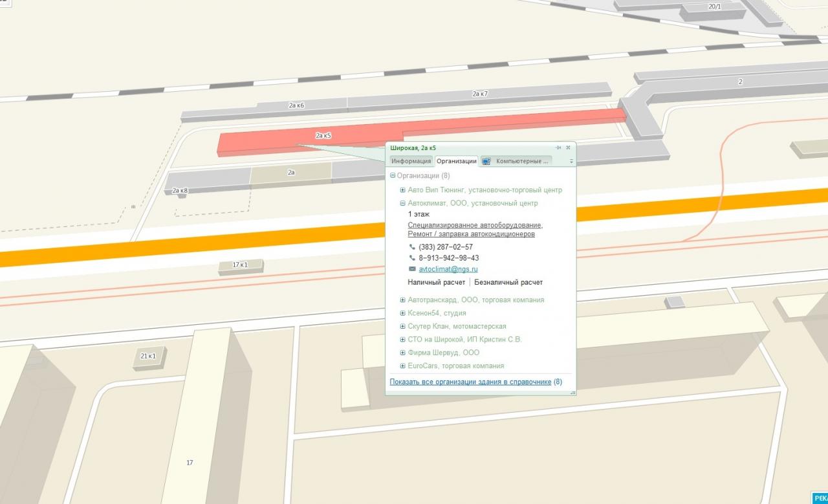828x504 pixels.
Task: Click Показать все организации здания link
Action: tap(470, 382)
